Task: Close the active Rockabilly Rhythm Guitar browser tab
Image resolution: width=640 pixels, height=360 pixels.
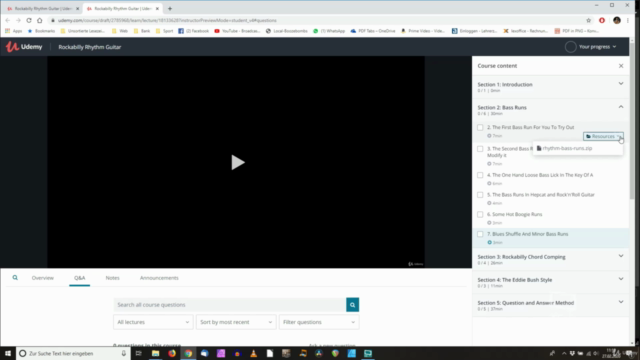Action: coord(157,9)
